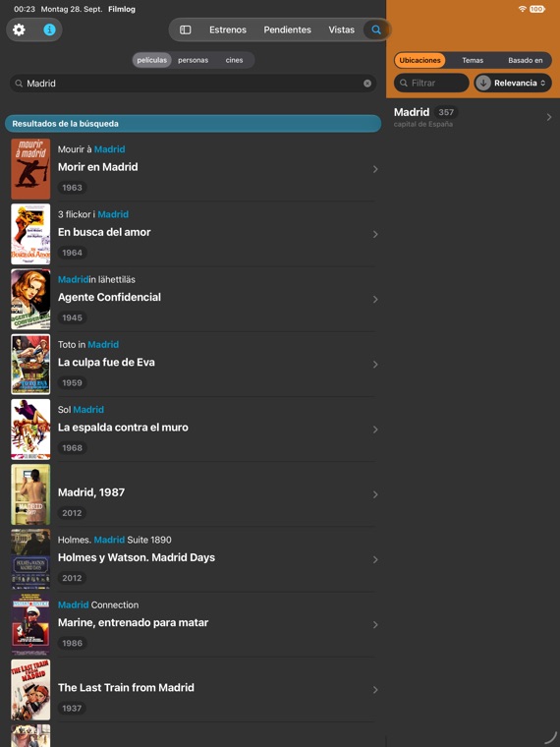Open the En busca del amor chevron
This screenshot has width=560, height=747.
pos(375,234)
